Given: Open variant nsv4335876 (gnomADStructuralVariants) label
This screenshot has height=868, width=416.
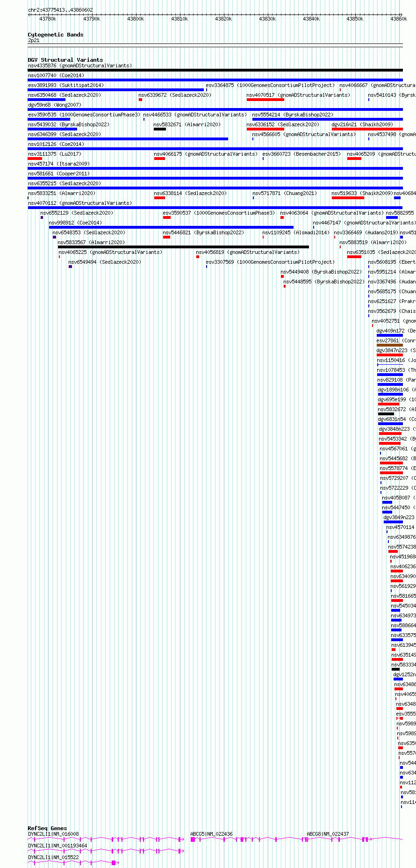Looking at the screenshot, I should point(80,65).
